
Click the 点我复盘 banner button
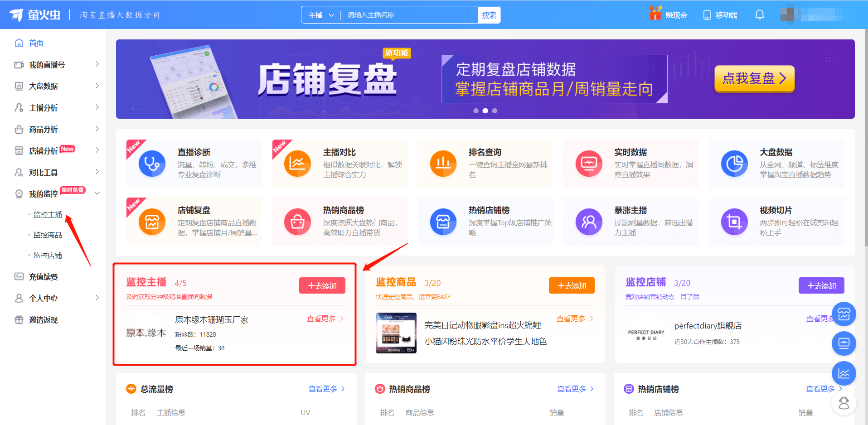[x=754, y=78]
